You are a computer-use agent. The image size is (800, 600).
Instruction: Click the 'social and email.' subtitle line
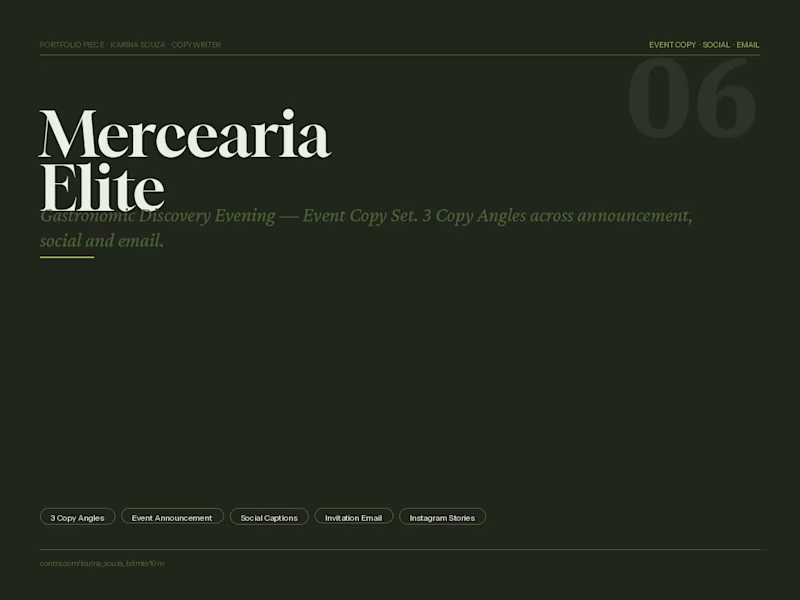pos(102,241)
